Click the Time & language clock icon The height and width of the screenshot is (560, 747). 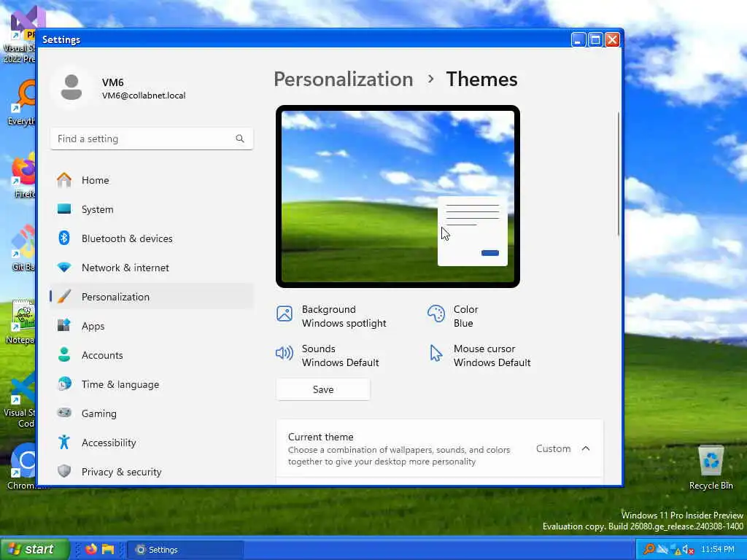point(64,384)
